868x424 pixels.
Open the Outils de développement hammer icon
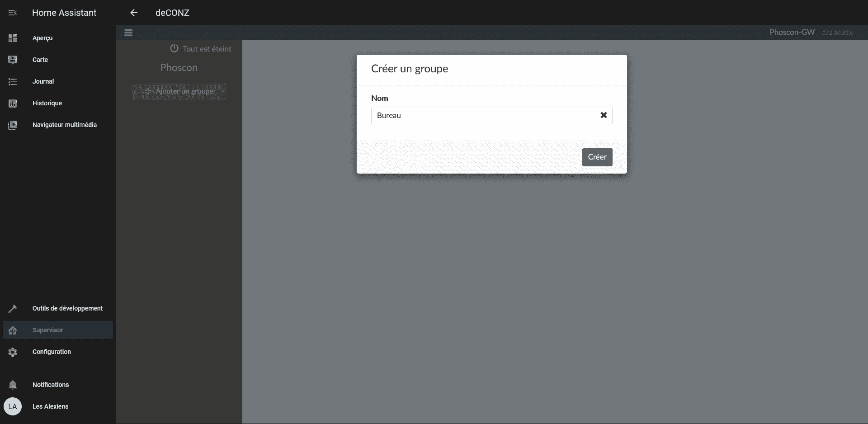13,308
